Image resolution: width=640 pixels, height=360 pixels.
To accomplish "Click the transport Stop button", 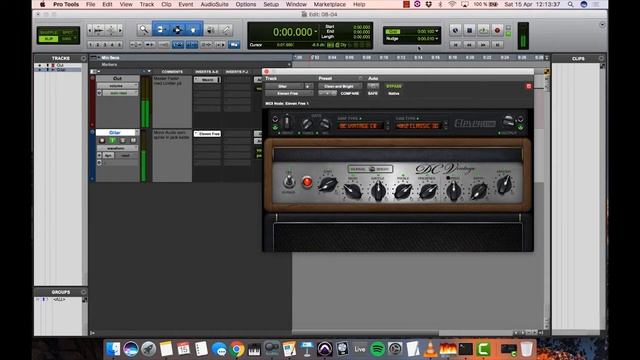I will click(469, 30).
